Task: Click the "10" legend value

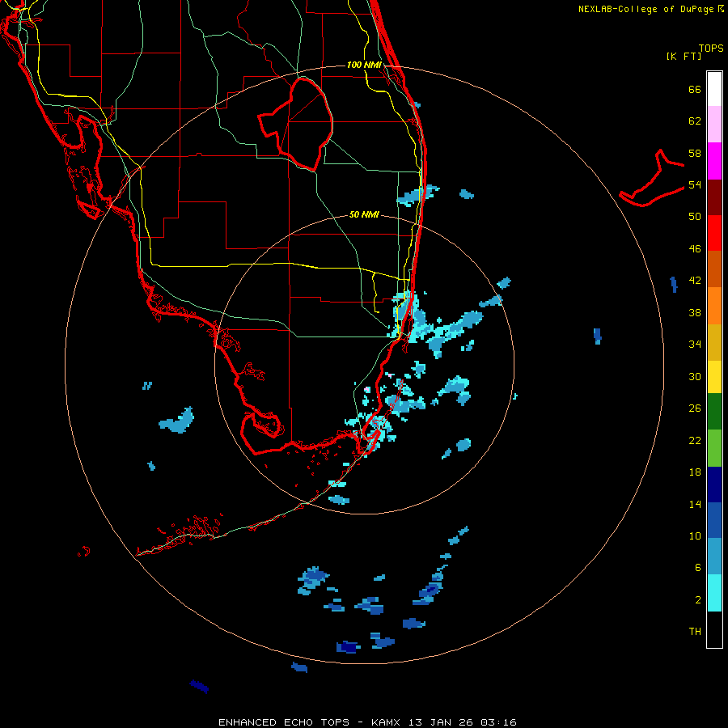Action: [695, 536]
